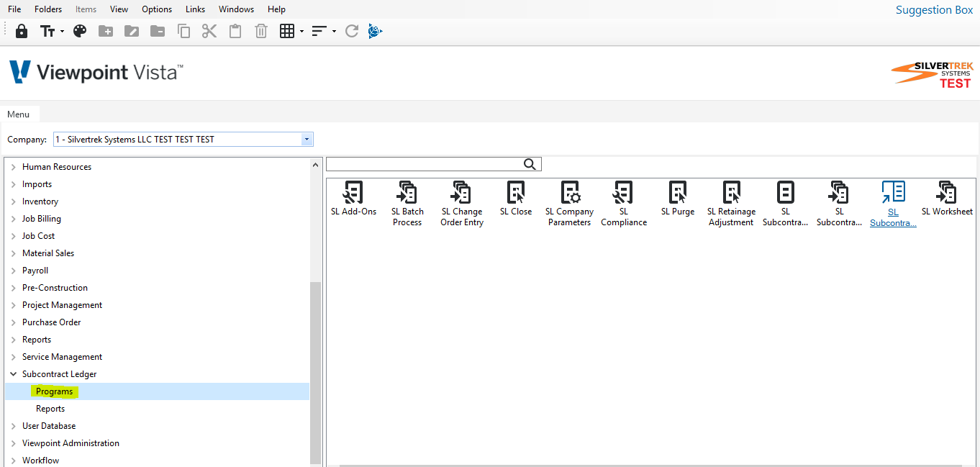The width and height of the screenshot is (980, 467).
Task: Open the SL Purge program
Action: (678, 199)
